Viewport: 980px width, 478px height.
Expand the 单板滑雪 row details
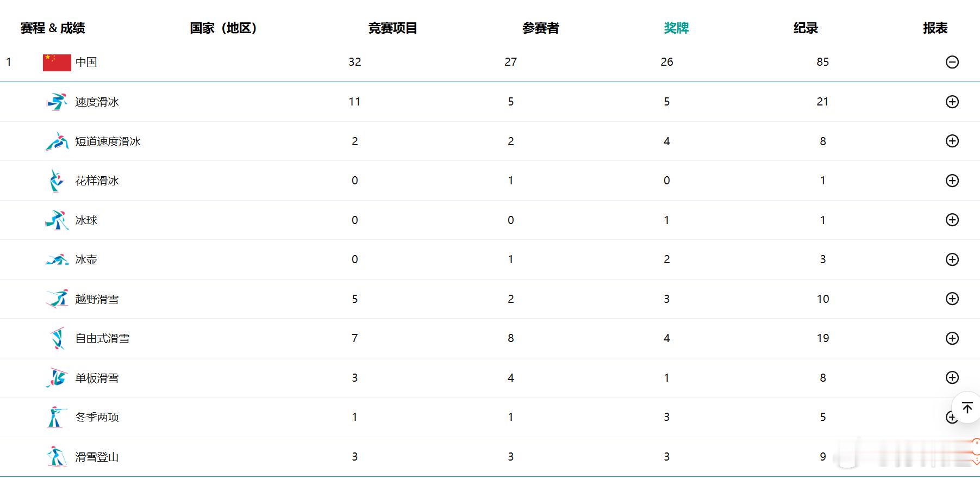(x=952, y=377)
